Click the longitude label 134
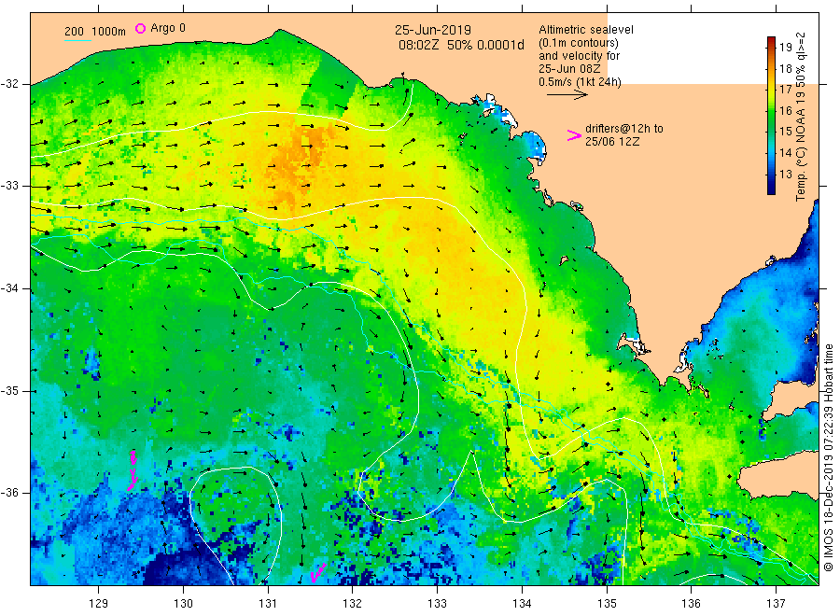The height and width of the screenshot is (616, 840). click(x=522, y=604)
